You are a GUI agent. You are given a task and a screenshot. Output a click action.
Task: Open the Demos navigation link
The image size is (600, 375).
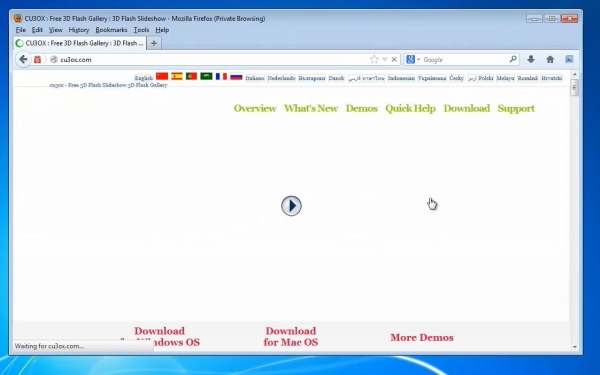(x=362, y=108)
